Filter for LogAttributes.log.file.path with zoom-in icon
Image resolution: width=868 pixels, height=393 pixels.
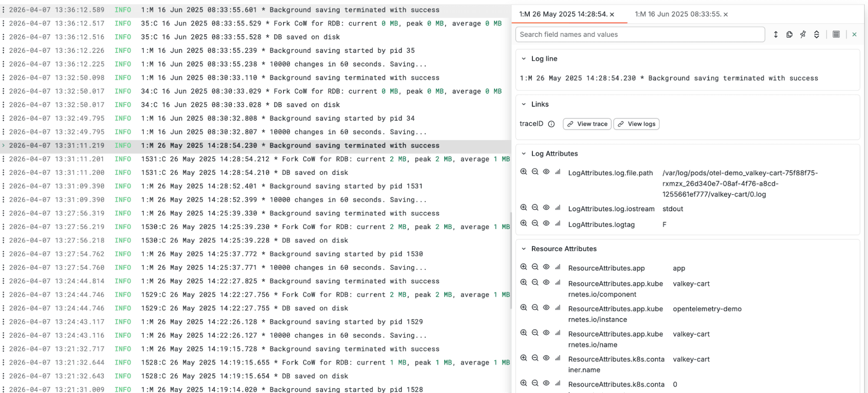524,172
